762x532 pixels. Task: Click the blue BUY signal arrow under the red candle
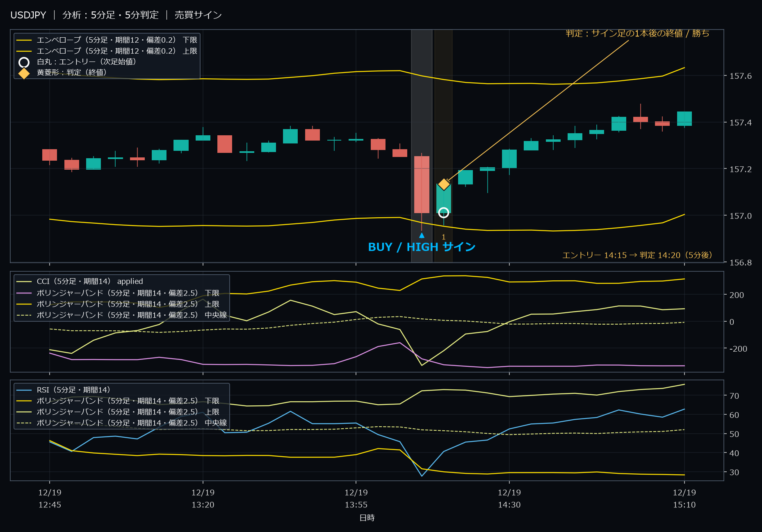[422, 235]
